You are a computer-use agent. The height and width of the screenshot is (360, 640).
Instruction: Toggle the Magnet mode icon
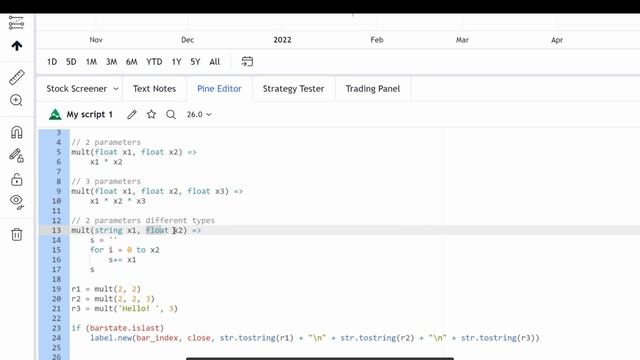pos(17,133)
